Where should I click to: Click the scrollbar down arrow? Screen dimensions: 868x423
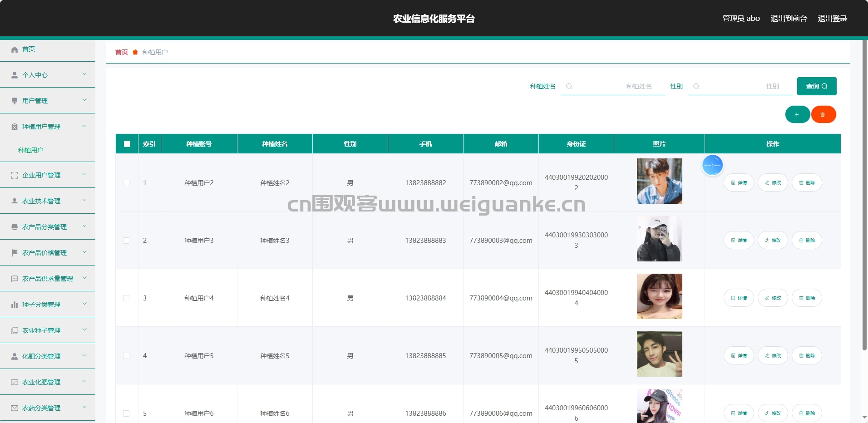(x=865, y=418)
